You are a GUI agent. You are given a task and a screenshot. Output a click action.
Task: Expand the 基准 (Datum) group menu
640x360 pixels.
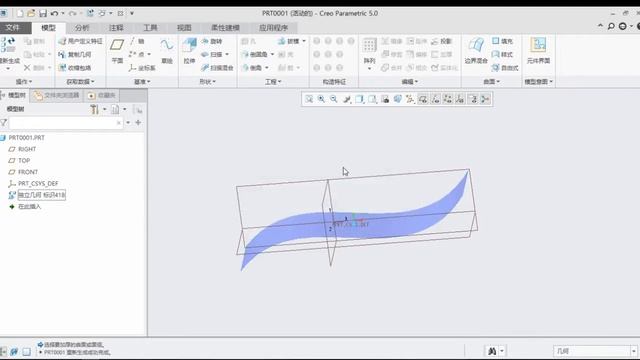pos(142,82)
